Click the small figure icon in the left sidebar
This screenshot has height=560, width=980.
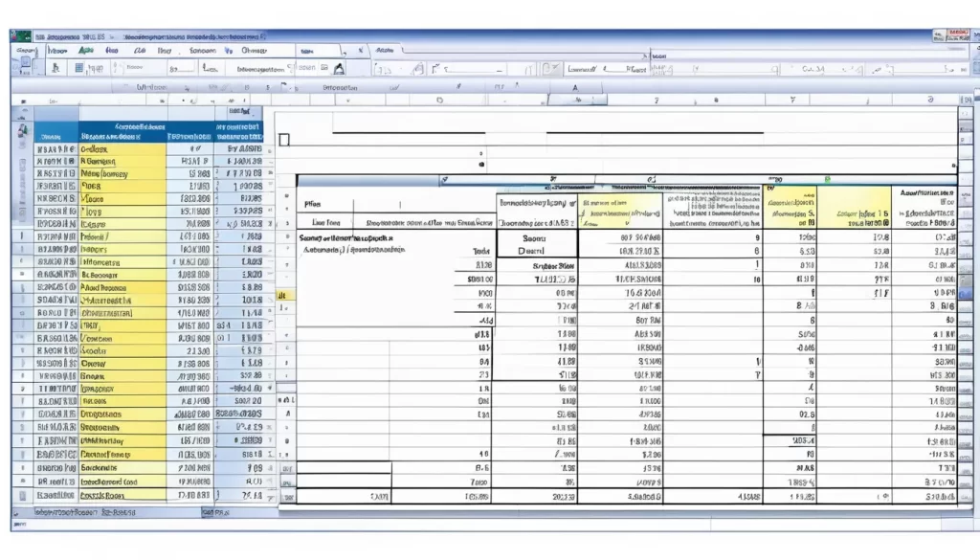[23, 130]
